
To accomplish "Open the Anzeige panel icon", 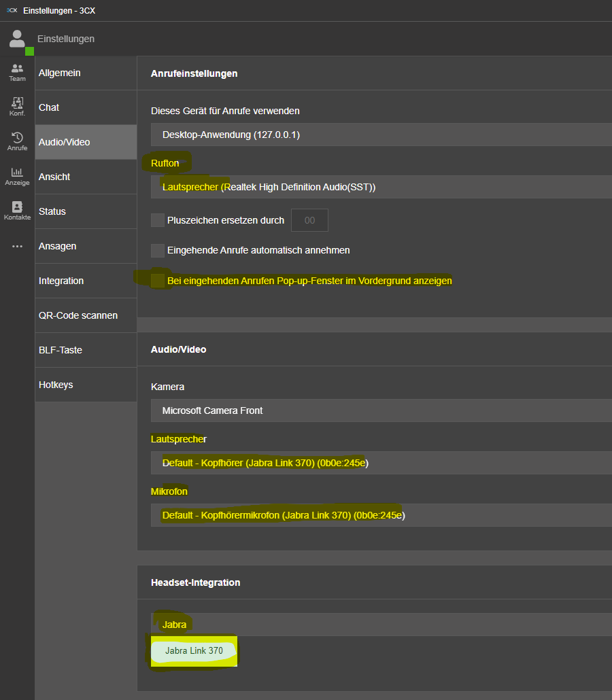I will [17, 176].
